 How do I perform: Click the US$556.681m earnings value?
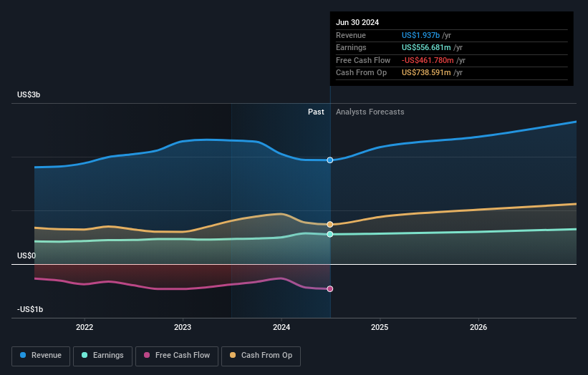(x=426, y=47)
